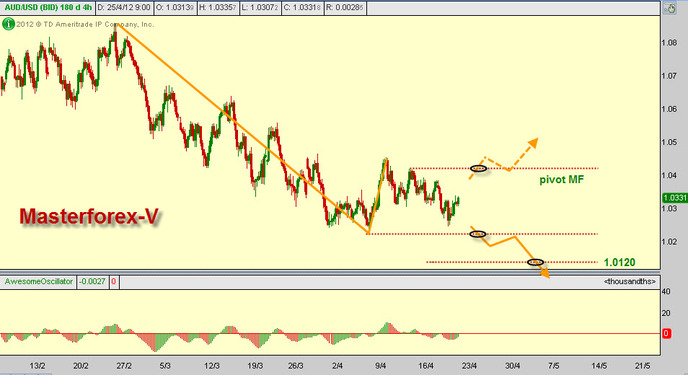Image resolution: width=688 pixels, height=375 pixels.
Task: Click the current price tag 1.0331
Action: (675, 198)
